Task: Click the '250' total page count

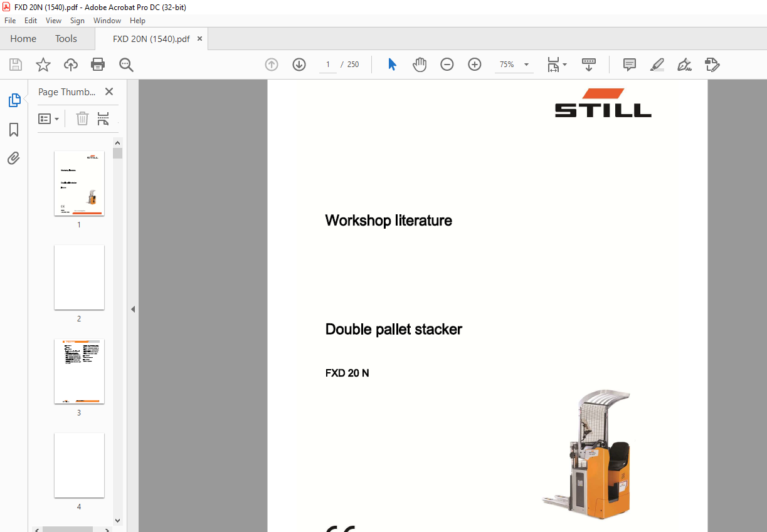Action: click(x=353, y=65)
